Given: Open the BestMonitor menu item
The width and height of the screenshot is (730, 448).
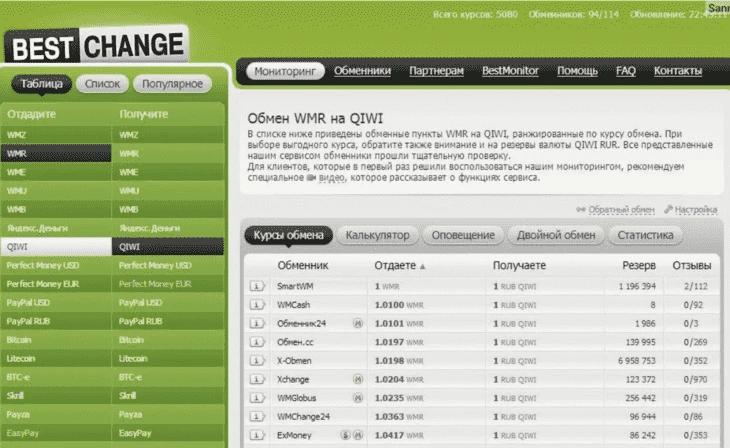Looking at the screenshot, I should pos(510,71).
